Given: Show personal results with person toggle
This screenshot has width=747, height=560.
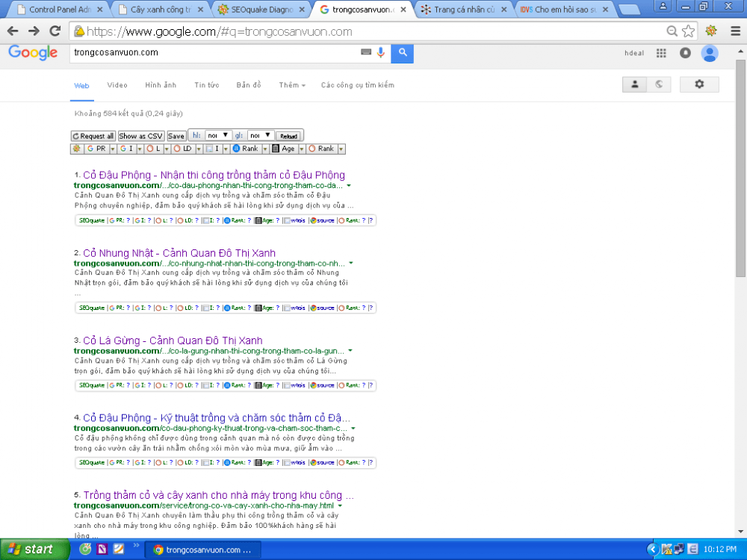Looking at the screenshot, I should tap(634, 84).
